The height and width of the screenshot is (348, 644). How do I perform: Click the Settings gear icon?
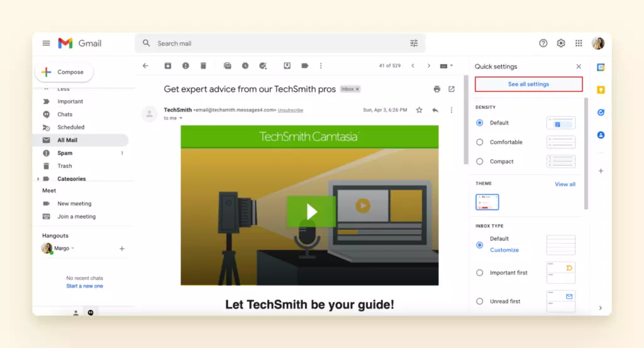tap(560, 43)
